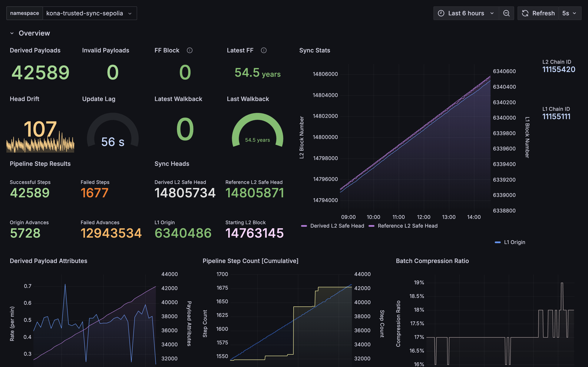Viewport: 588px width, 367px height.
Task: Click the FF Block info icon
Action: click(x=190, y=50)
